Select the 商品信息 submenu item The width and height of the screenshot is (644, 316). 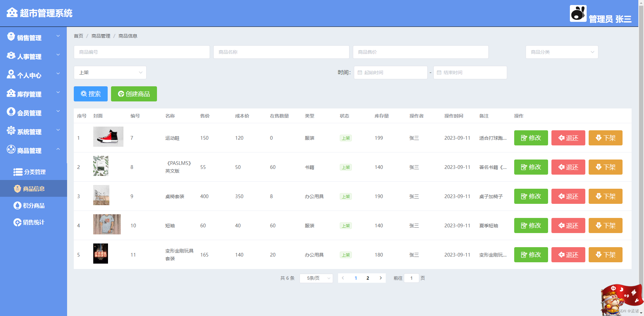[x=34, y=189]
